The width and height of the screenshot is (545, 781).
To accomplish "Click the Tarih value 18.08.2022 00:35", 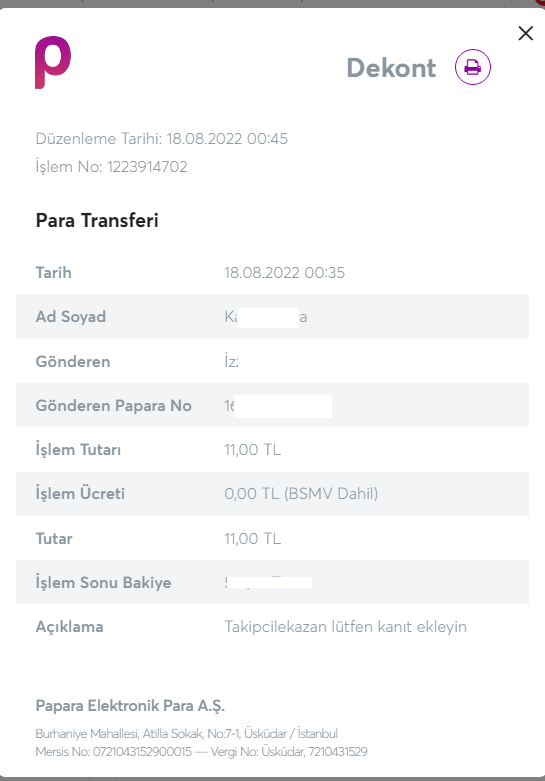I will point(284,272).
